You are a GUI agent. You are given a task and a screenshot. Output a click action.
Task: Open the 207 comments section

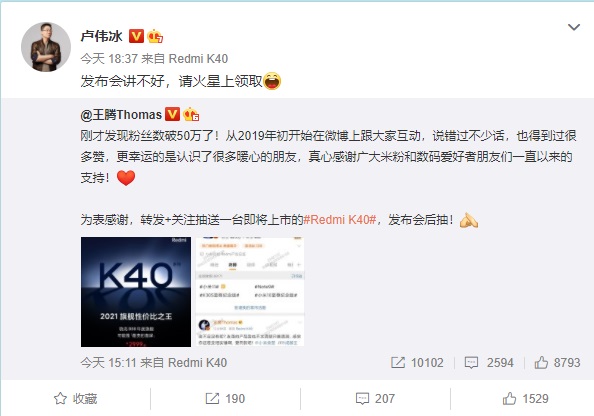375,399
